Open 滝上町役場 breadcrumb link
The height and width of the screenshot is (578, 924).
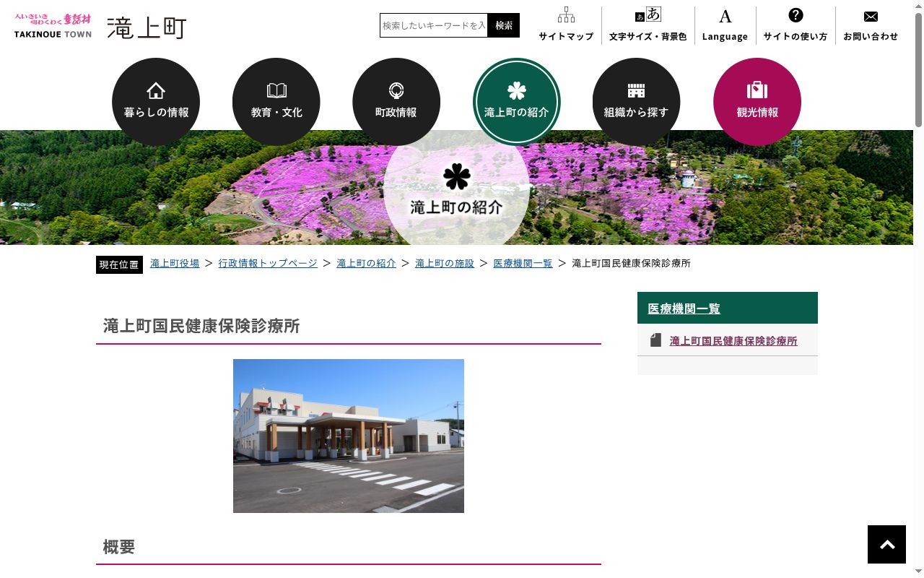[x=175, y=264]
